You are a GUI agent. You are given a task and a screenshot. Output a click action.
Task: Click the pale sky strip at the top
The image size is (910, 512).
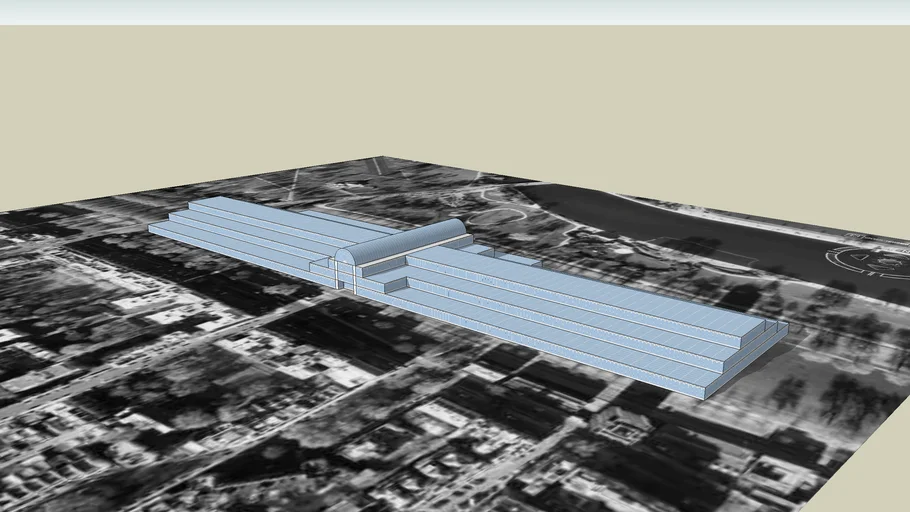tap(450, 10)
